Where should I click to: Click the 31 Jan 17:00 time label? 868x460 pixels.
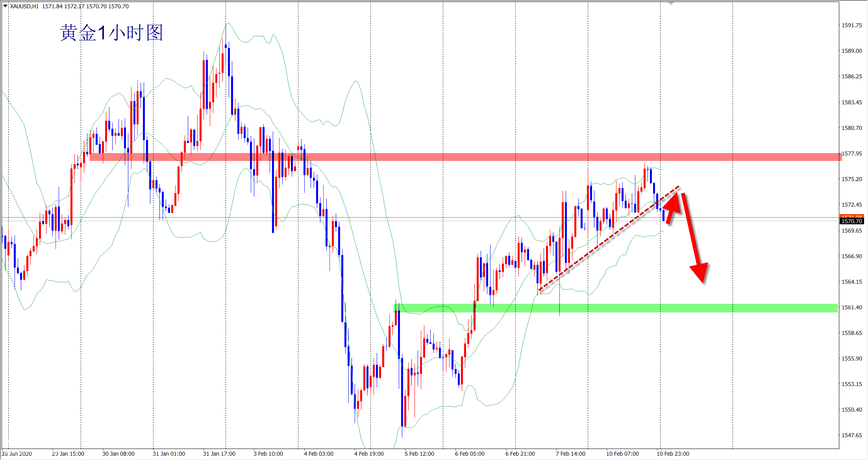click(x=219, y=454)
